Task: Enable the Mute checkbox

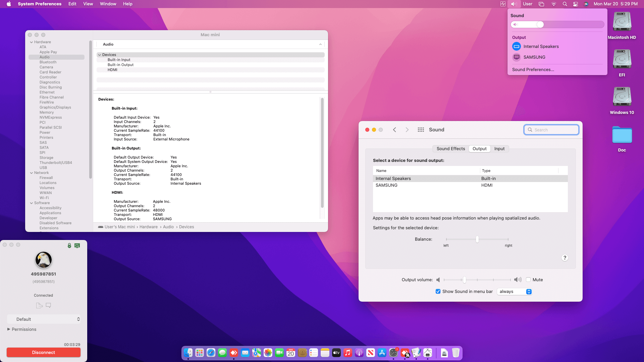Action: click(x=528, y=280)
